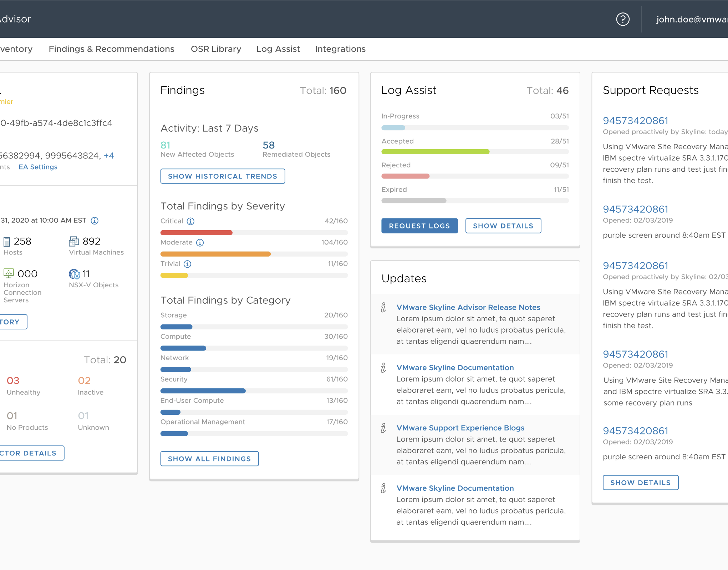Click the Expired 11/51 value
The width and height of the screenshot is (728, 570).
coord(561,190)
